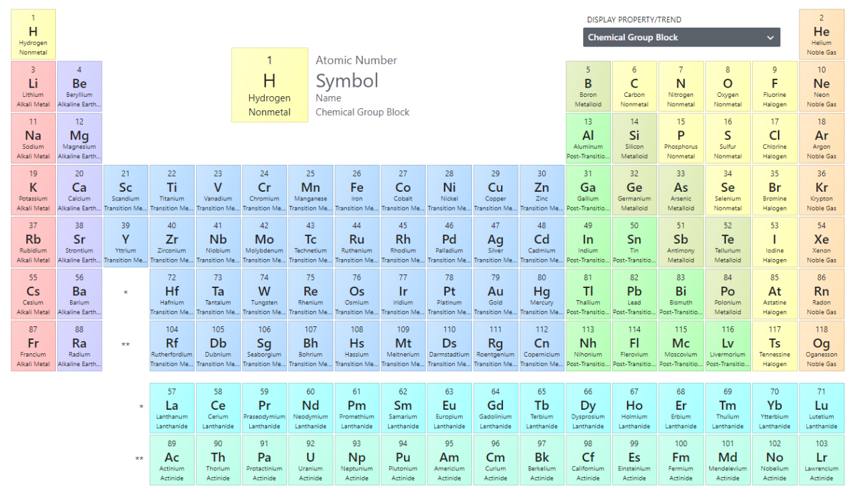This screenshot has width=862, height=504.
Task: Click the Carbon element cell
Action: coord(634,85)
